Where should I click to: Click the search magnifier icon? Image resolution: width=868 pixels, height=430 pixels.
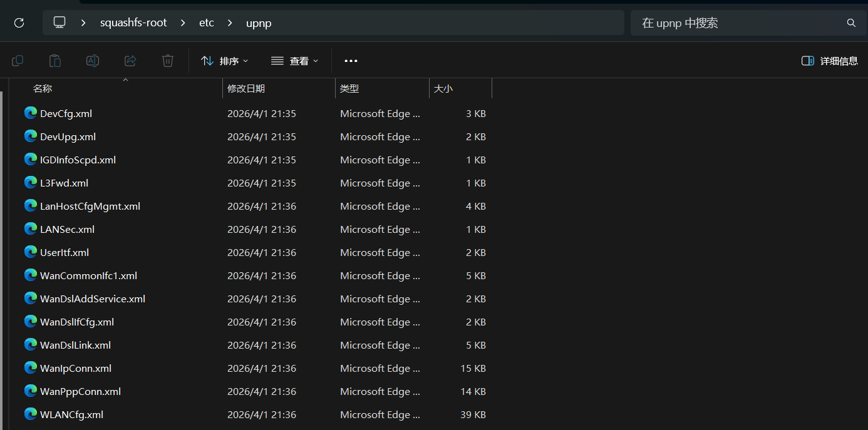tap(851, 23)
